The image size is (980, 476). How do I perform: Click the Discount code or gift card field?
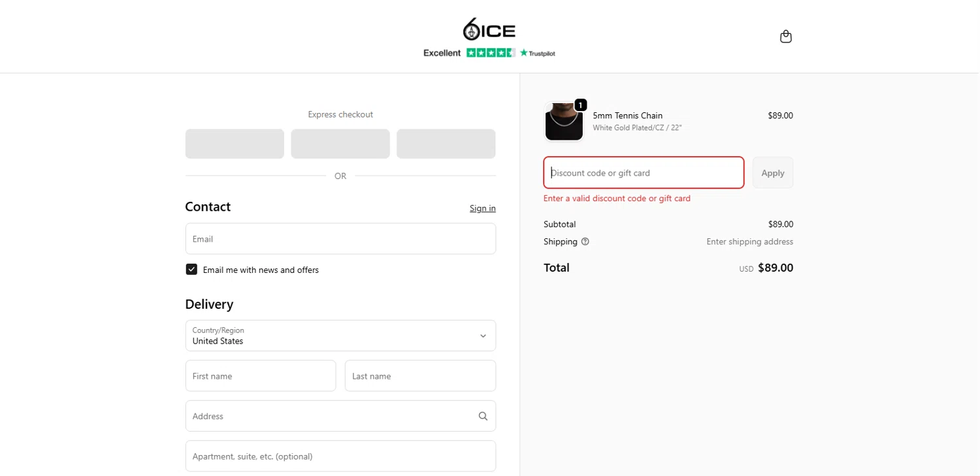click(x=644, y=173)
